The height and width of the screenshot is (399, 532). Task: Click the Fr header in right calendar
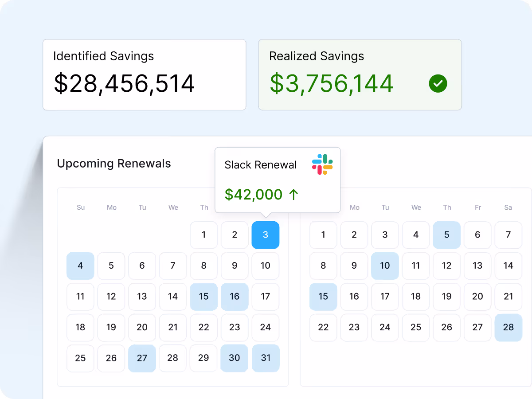(478, 207)
